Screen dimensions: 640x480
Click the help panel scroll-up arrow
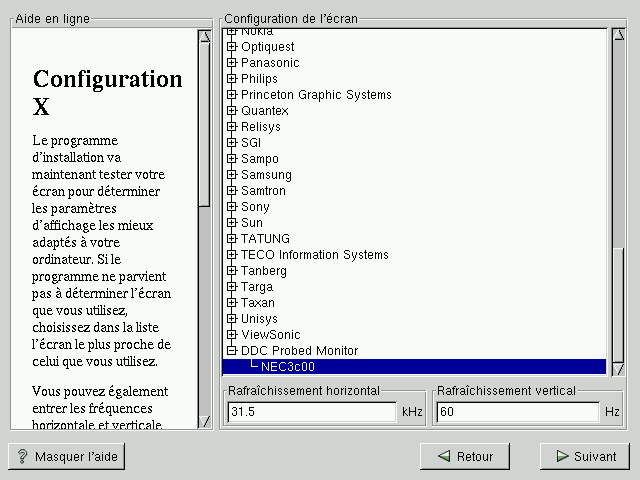(204, 37)
